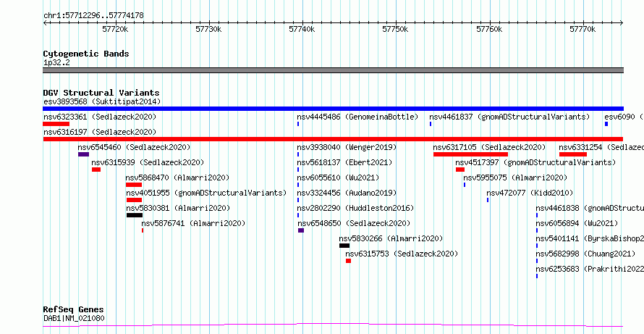The width and height of the screenshot is (644, 334).
Task: Click the RefSeq Genes track title
Action: (x=74, y=309)
